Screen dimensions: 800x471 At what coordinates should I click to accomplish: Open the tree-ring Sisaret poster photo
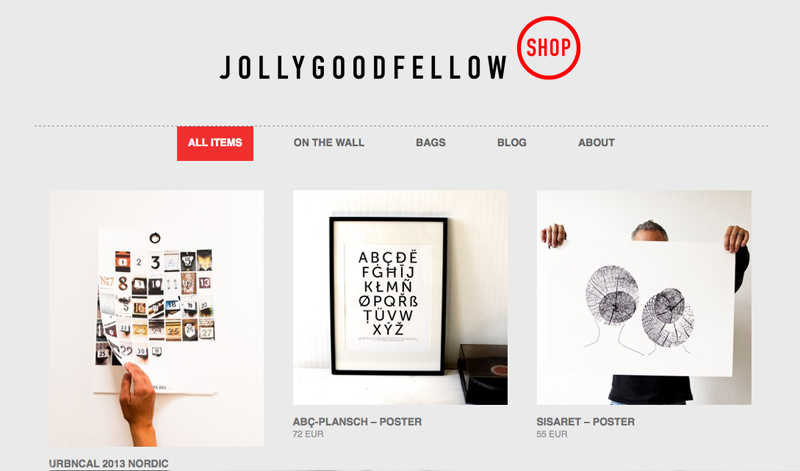pyautogui.click(x=644, y=298)
